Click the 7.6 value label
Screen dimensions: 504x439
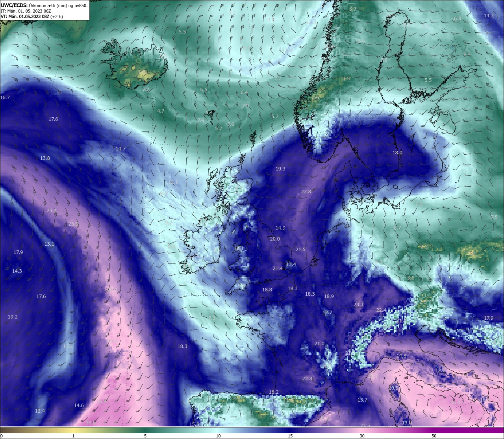(x=231, y=124)
